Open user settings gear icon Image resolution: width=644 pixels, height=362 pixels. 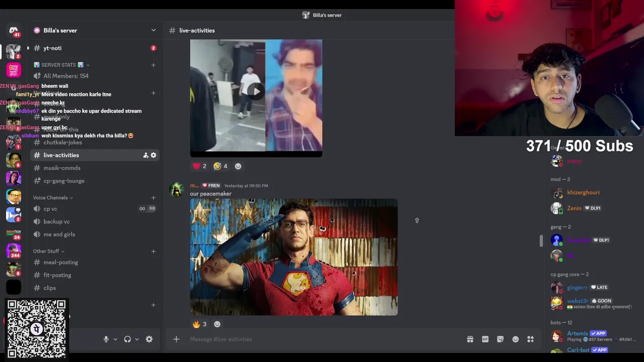pyautogui.click(x=149, y=339)
